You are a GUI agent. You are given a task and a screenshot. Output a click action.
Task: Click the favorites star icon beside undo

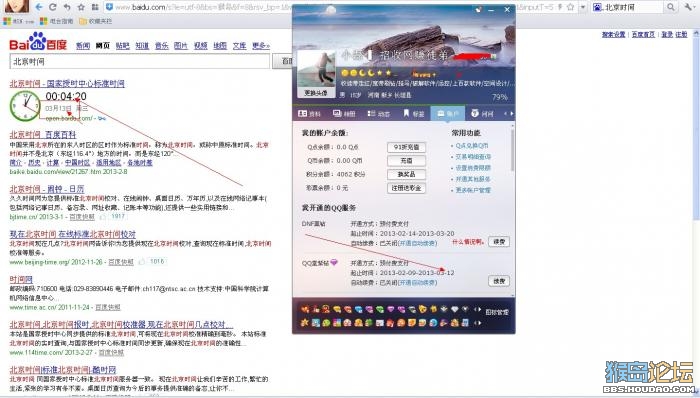(x=81, y=7)
